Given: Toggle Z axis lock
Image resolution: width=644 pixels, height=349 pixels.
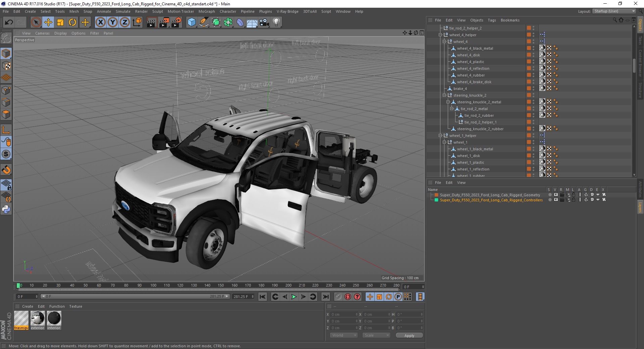Looking at the screenshot, I should [125, 22].
